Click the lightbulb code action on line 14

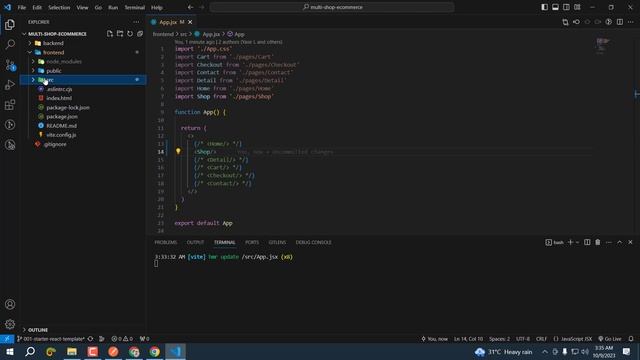point(178,151)
